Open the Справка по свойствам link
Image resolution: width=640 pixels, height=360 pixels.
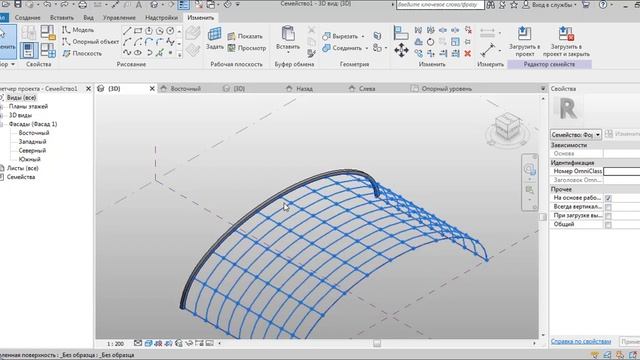(581, 341)
